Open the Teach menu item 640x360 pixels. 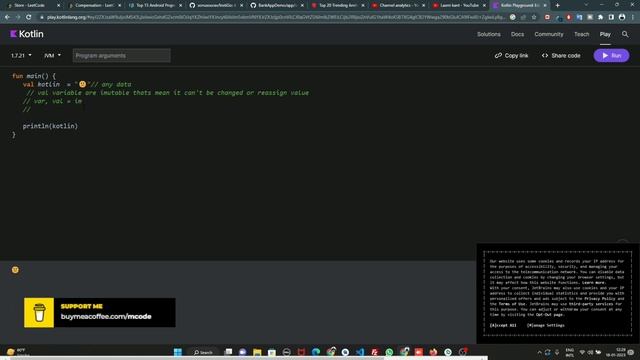click(582, 34)
